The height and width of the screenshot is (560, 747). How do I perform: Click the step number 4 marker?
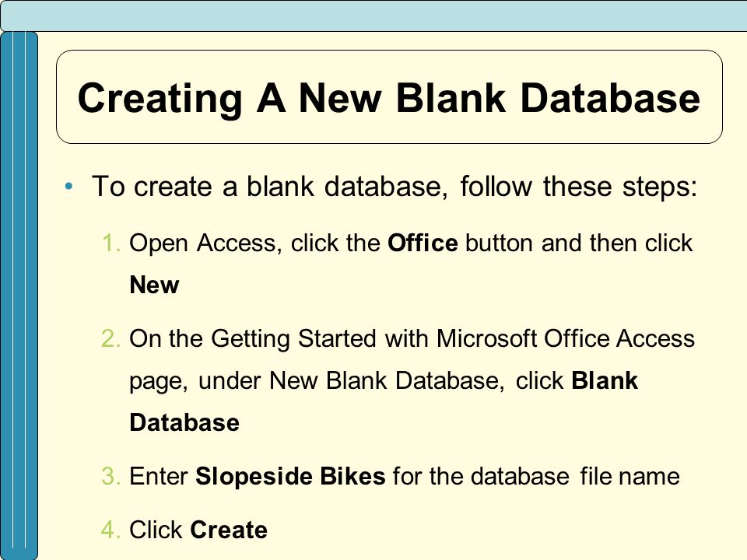pyautogui.click(x=111, y=530)
